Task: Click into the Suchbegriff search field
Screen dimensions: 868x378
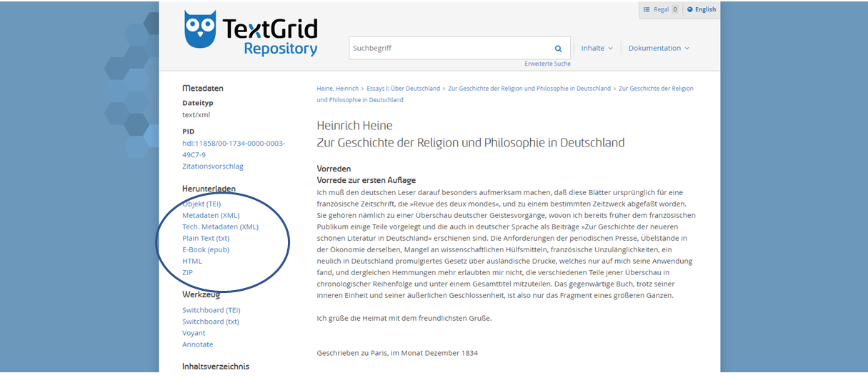Action: [x=450, y=49]
